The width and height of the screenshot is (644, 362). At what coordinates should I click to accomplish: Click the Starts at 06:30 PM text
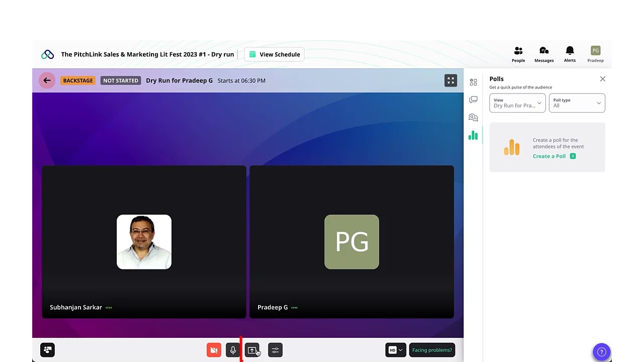pyautogui.click(x=242, y=80)
